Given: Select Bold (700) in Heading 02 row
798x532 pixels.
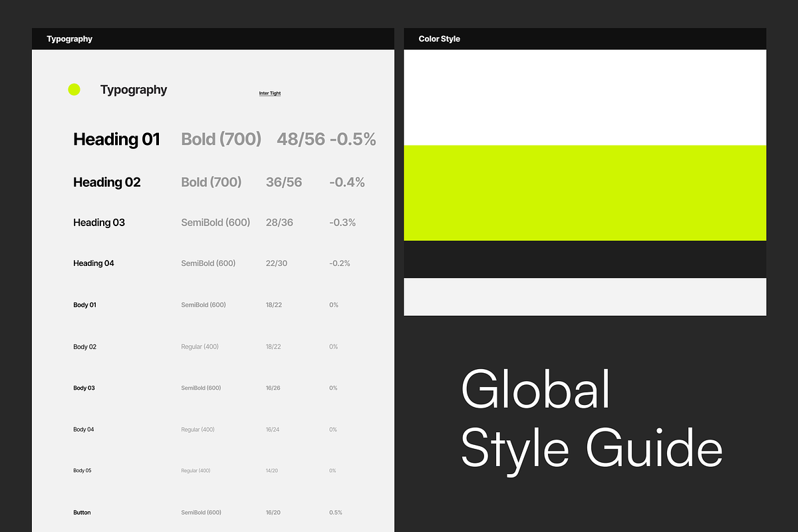Looking at the screenshot, I should 211,182.
